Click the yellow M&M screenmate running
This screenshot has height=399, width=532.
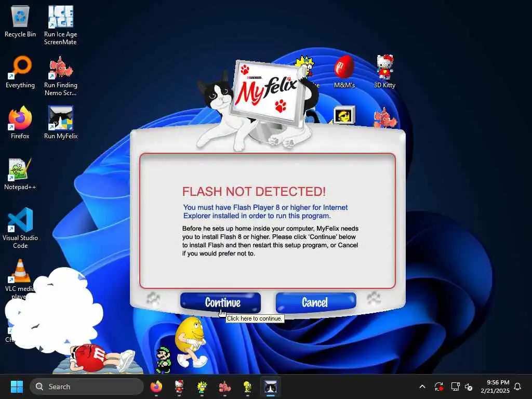[x=191, y=342]
